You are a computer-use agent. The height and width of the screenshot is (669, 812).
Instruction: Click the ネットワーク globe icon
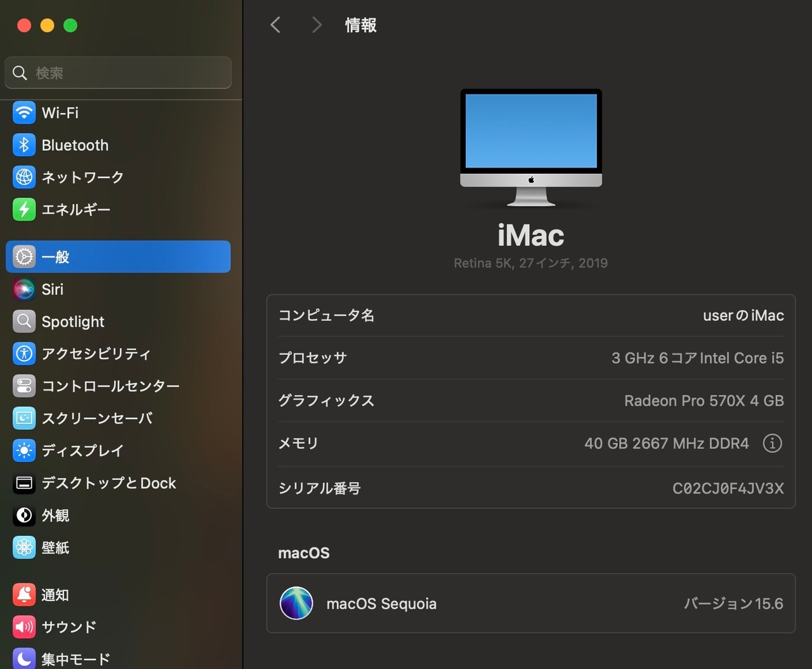(x=24, y=177)
